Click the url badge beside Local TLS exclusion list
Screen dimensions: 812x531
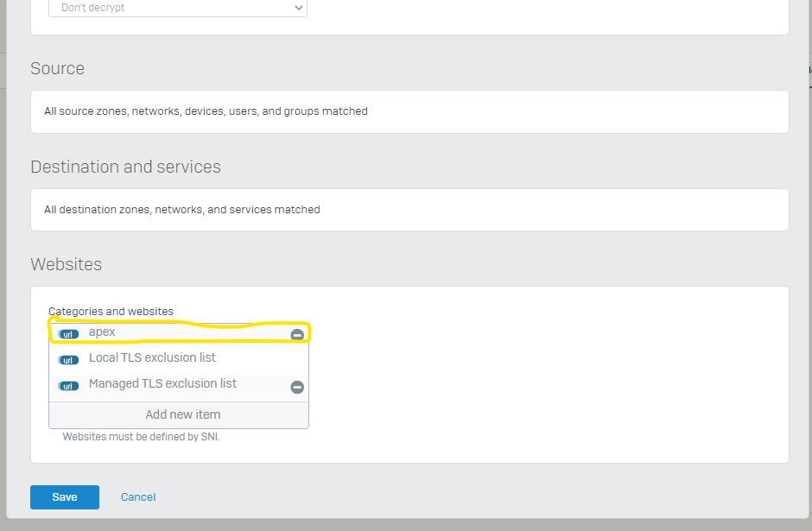(x=68, y=360)
